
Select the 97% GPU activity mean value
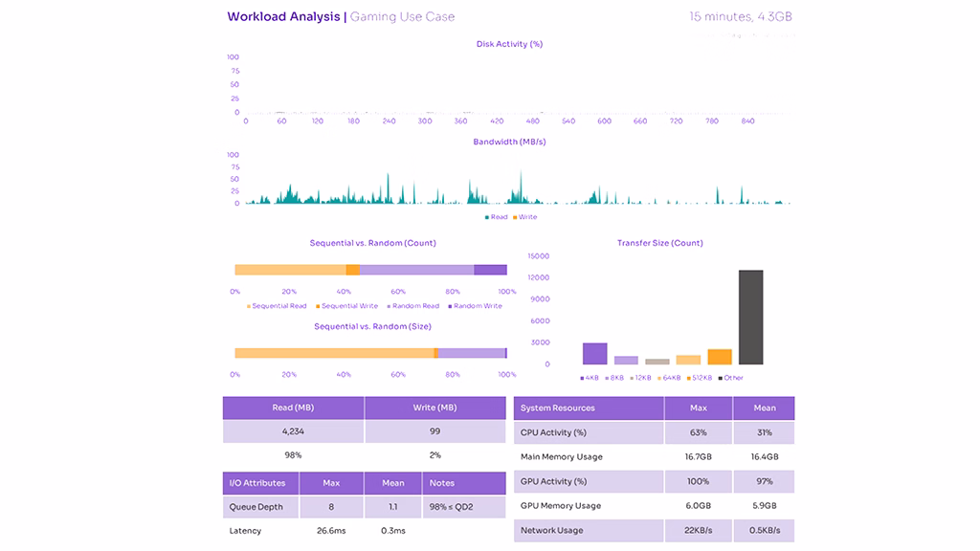765,482
